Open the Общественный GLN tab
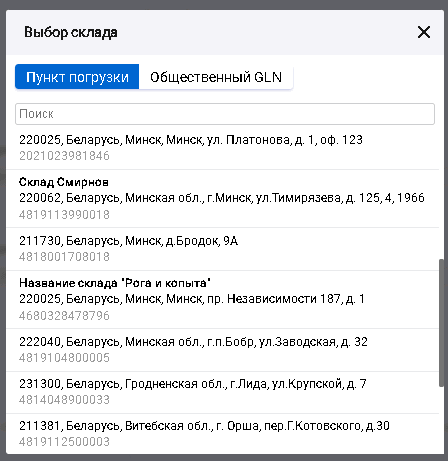Screen dimensions: 448x461 [x=216, y=77]
